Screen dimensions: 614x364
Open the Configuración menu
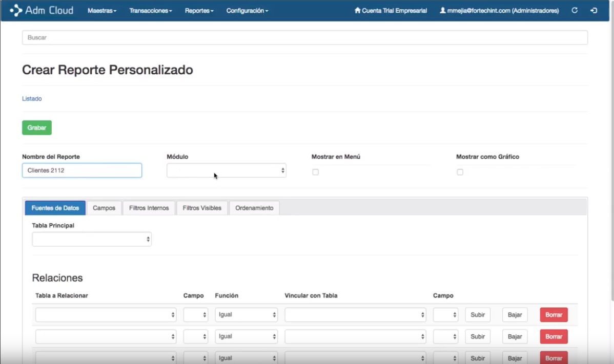click(247, 10)
